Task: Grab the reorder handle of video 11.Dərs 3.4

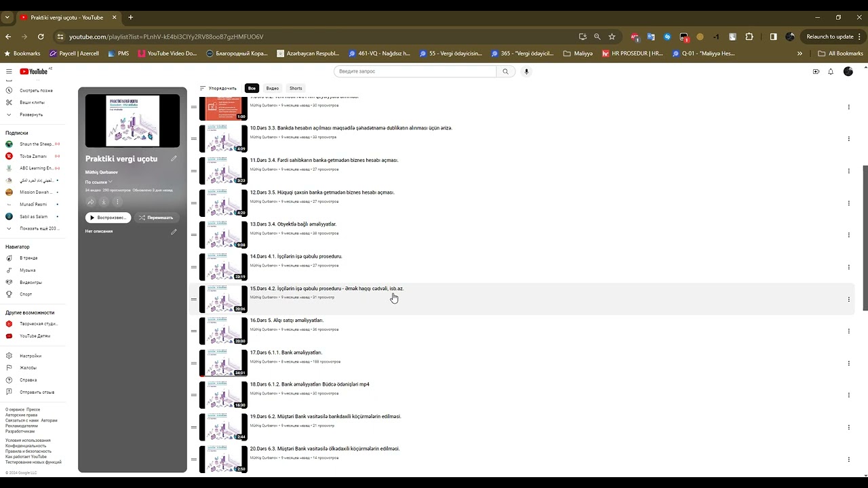Action: pyautogui.click(x=194, y=171)
